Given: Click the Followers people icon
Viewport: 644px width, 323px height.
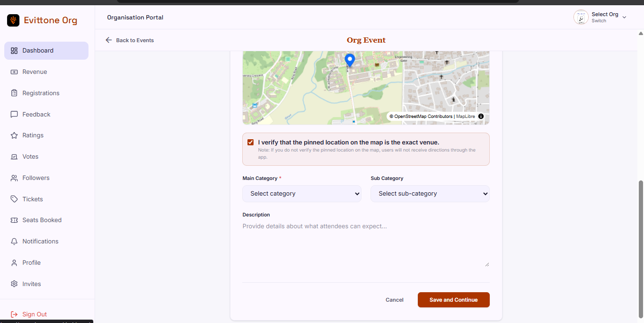Looking at the screenshot, I should [14, 178].
